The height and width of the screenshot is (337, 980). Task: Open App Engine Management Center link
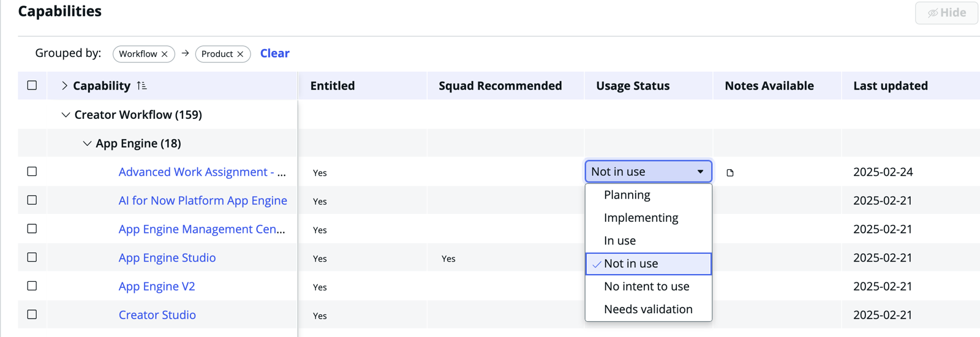tap(202, 229)
